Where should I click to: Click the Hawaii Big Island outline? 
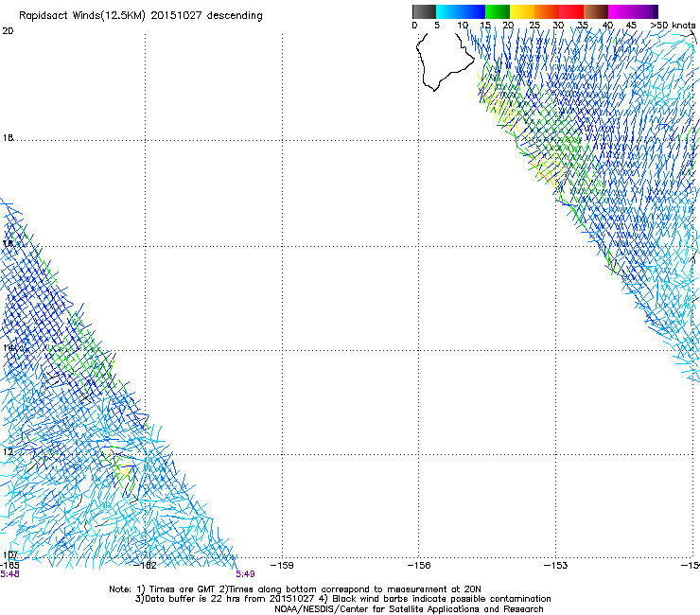445,61
